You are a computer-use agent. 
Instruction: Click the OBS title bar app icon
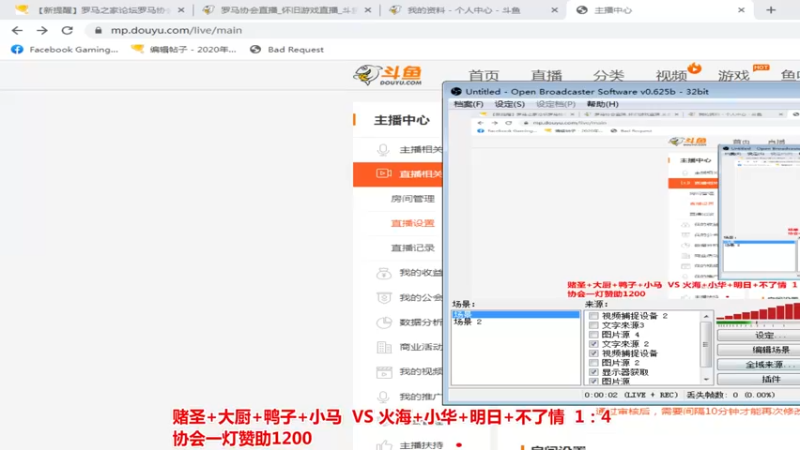456,91
